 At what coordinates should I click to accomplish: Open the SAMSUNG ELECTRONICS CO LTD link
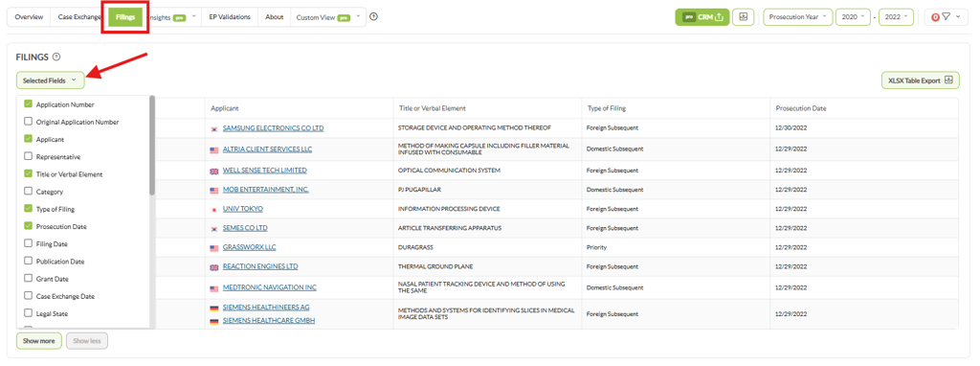coord(273,129)
